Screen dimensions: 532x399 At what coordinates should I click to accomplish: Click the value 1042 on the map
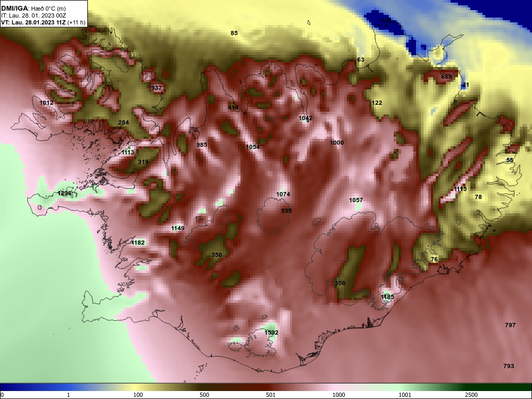coord(306,118)
